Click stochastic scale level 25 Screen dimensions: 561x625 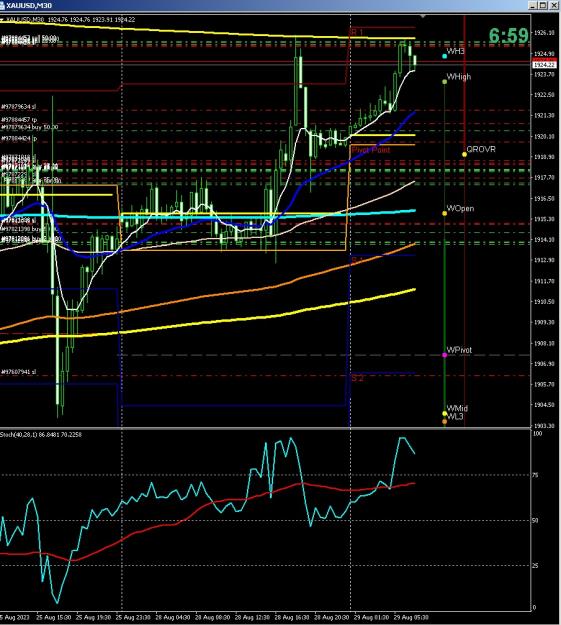[x=537, y=566]
